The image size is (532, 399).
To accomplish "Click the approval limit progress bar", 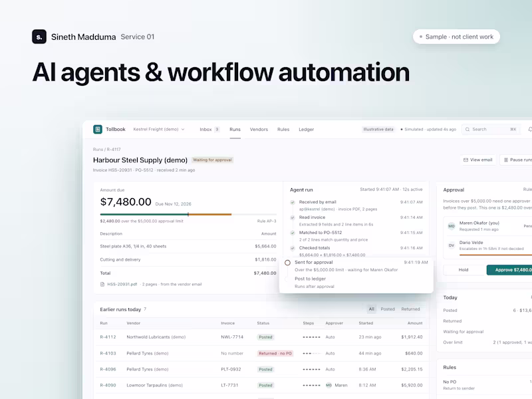I will [188, 214].
